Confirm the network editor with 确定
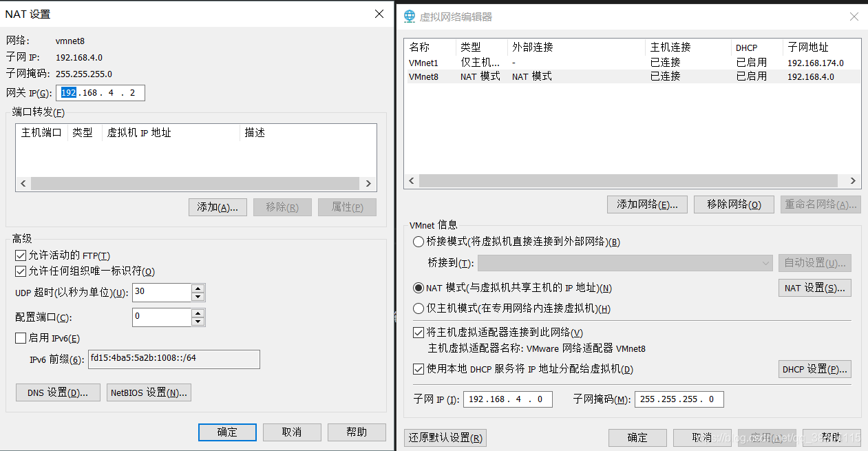868x451 pixels. pyautogui.click(x=637, y=437)
